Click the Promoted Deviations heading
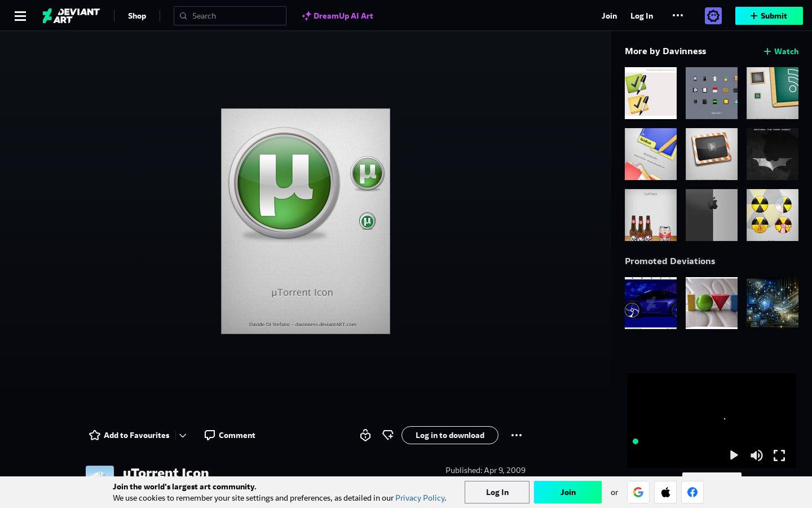This screenshot has width=812, height=508. pyautogui.click(x=670, y=261)
